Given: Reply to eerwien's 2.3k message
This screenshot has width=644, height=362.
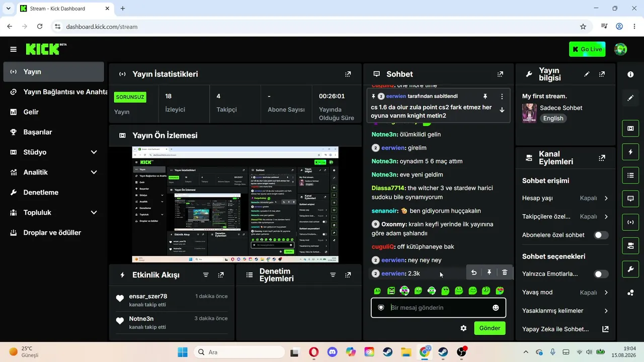Looking at the screenshot, I should pos(473,273).
